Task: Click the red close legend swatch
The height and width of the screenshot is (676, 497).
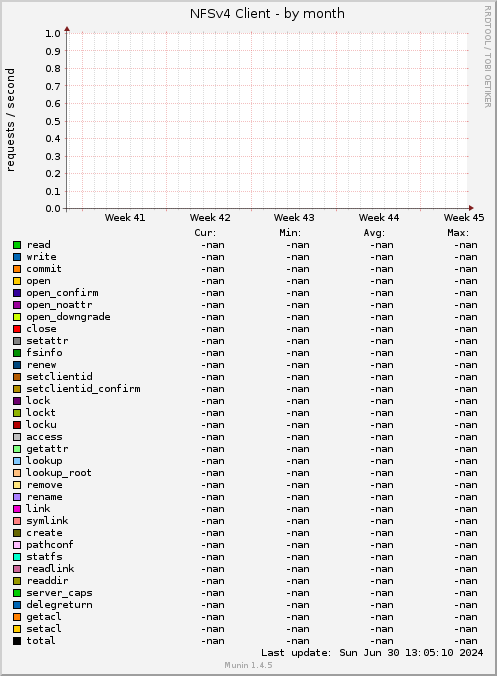Action: pyautogui.click(x=17, y=329)
